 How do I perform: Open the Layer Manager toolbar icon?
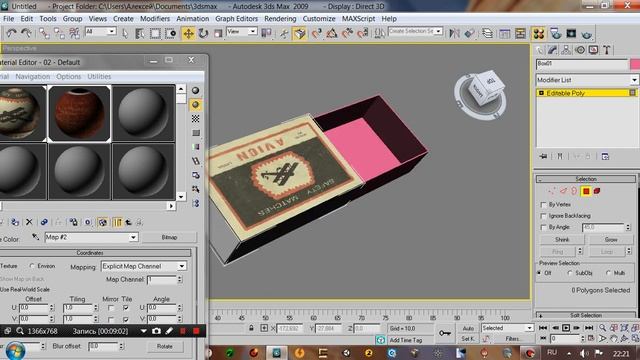click(x=487, y=33)
